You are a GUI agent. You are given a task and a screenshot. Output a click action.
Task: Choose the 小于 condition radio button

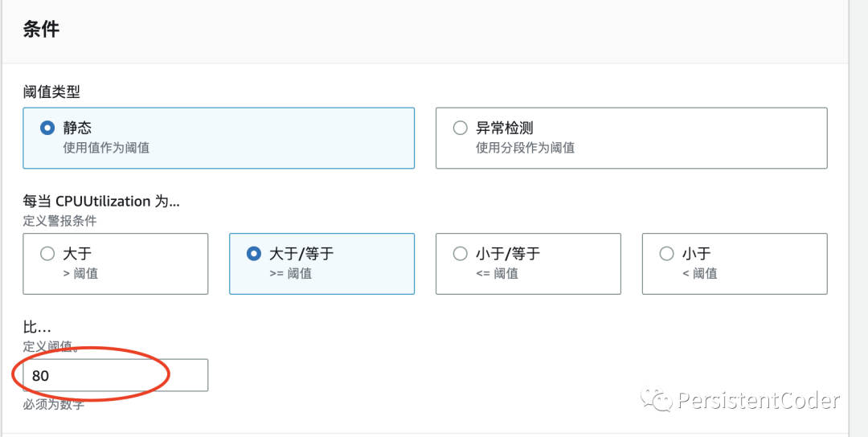pyautogui.click(x=666, y=254)
